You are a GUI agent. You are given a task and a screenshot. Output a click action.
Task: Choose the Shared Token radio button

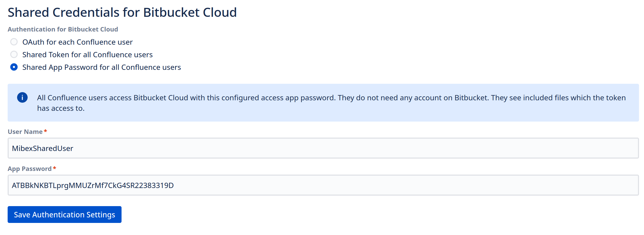click(x=14, y=55)
